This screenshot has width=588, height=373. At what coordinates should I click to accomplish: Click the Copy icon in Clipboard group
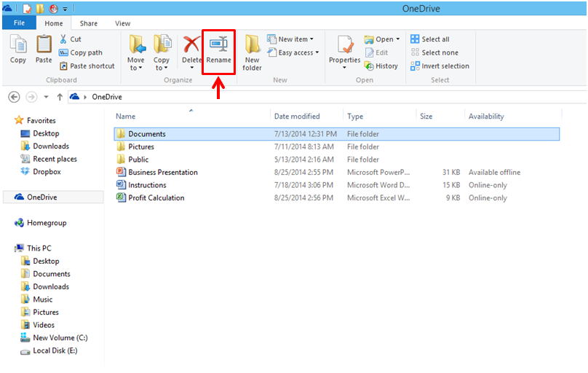pyautogui.click(x=18, y=44)
